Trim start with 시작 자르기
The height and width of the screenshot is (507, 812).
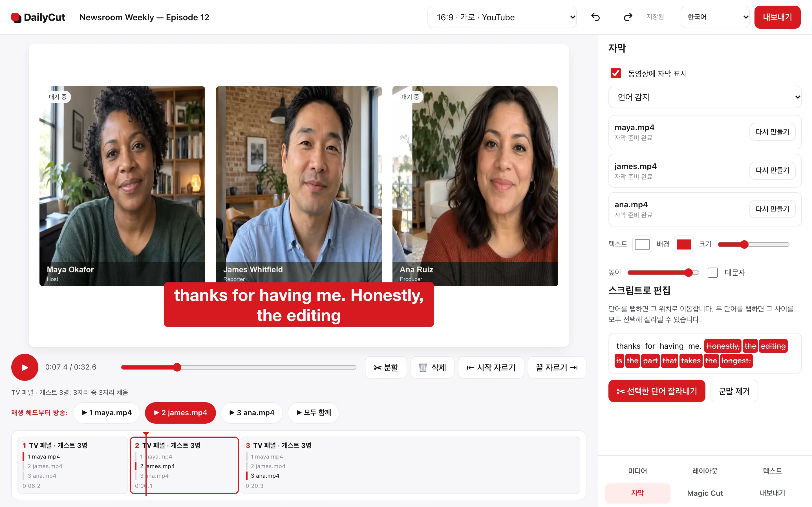[491, 368]
